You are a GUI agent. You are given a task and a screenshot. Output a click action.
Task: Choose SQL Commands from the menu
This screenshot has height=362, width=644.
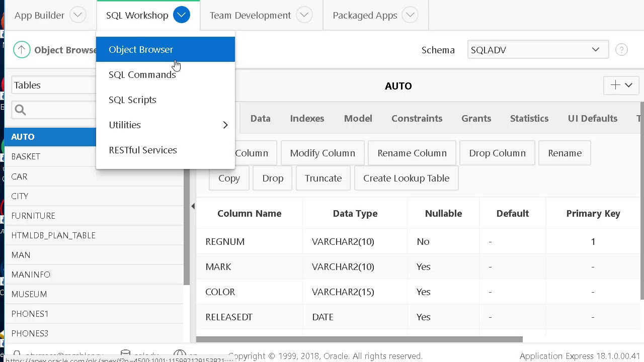(142, 74)
